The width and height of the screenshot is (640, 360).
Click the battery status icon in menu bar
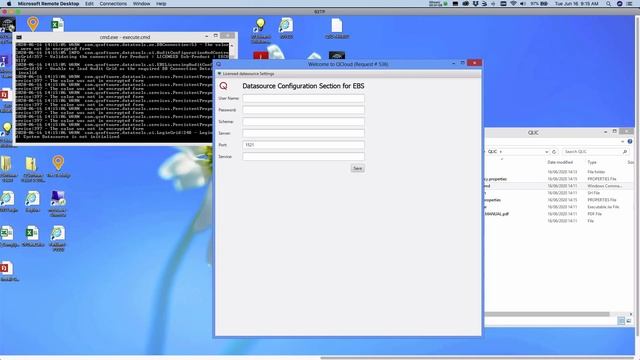click(544, 4)
